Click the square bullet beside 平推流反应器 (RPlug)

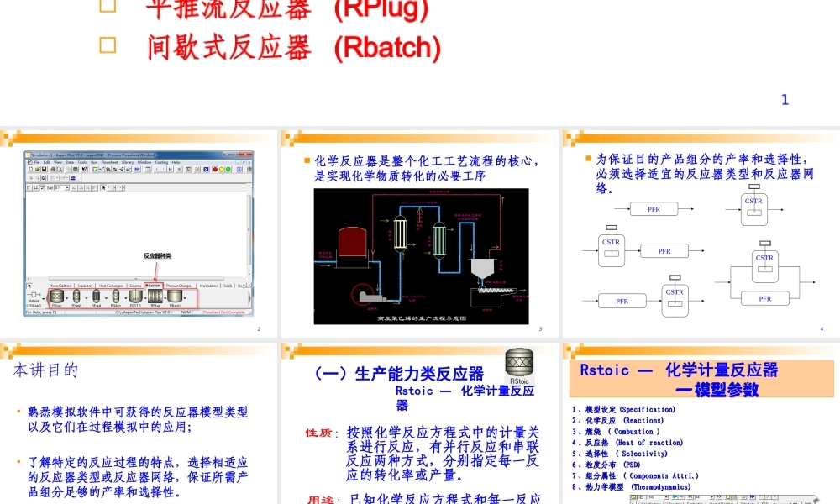108,5
